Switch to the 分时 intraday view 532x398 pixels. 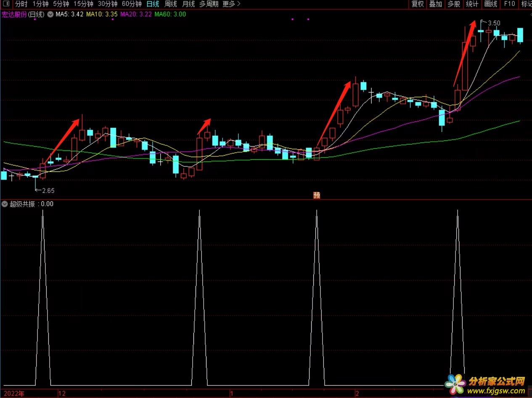[x=21, y=4]
